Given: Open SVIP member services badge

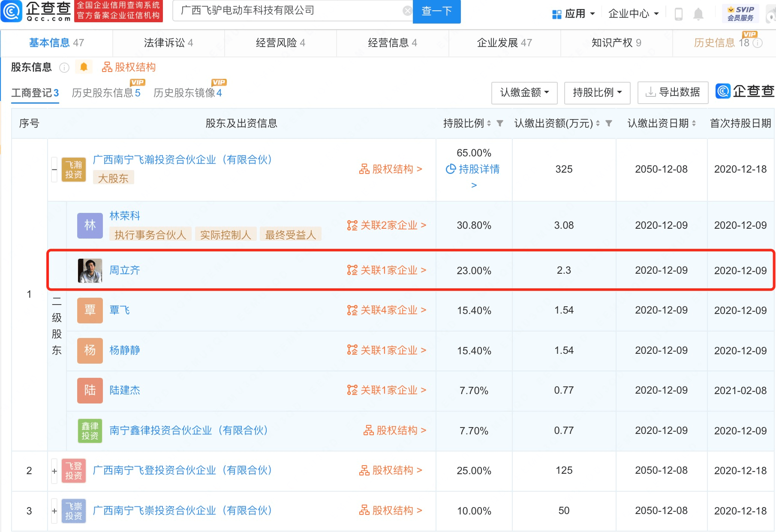Looking at the screenshot, I should point(740,14).
